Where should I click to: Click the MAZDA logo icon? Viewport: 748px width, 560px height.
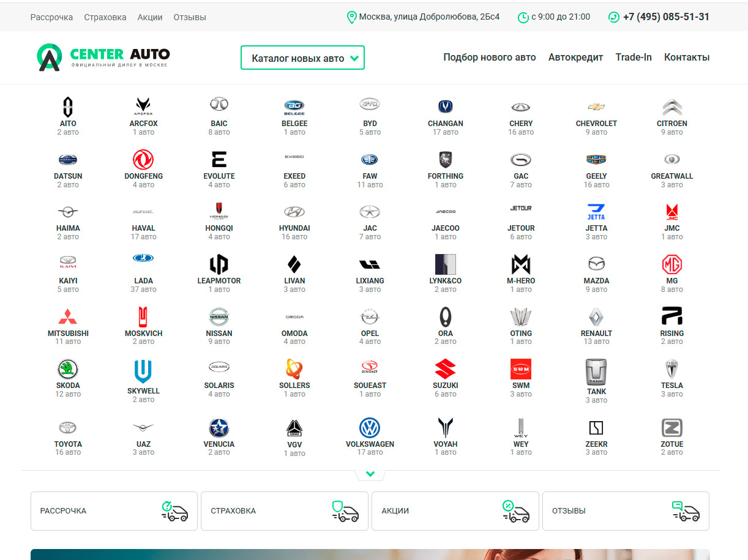click(x=596, y=264)
